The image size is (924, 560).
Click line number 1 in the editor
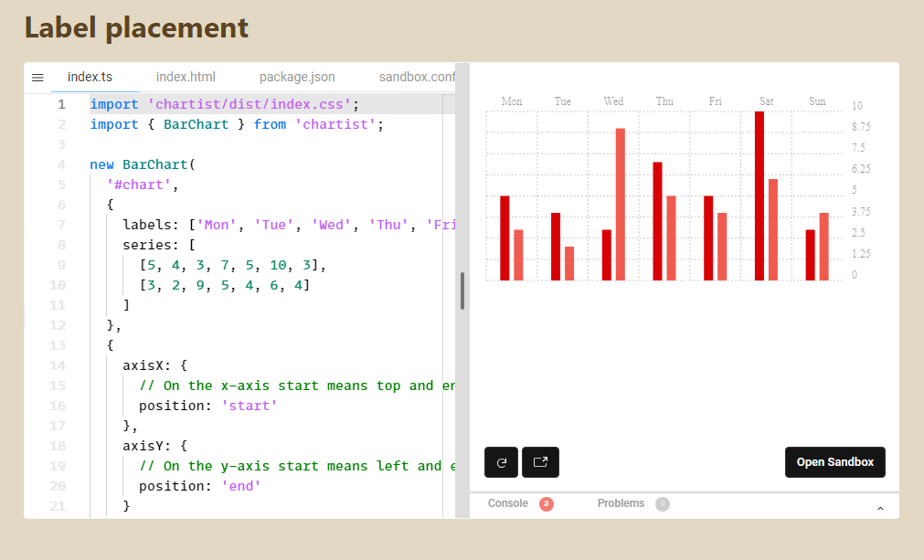(61, 104)
